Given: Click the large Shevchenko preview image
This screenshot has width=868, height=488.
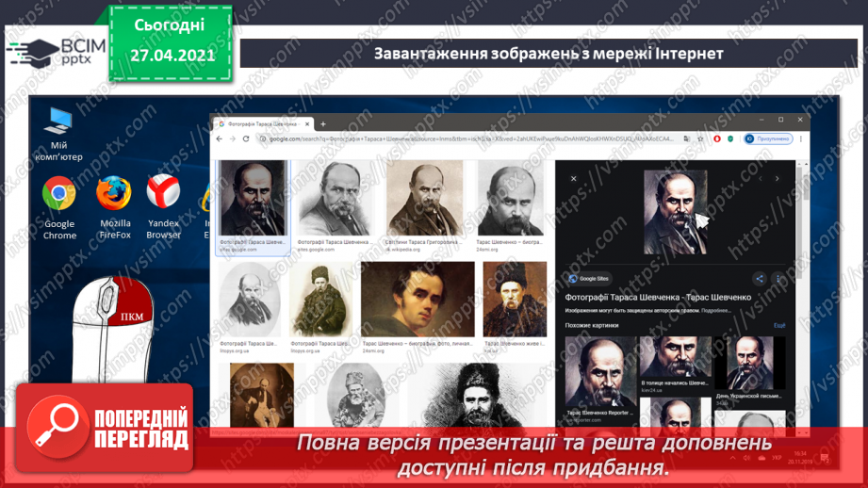Looking at the screenshot, I should [676, 213].
